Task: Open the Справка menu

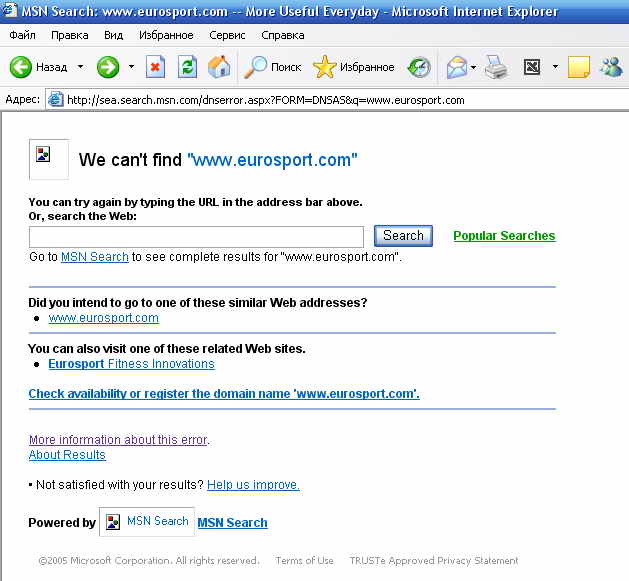Action: (x=283, y=35)
